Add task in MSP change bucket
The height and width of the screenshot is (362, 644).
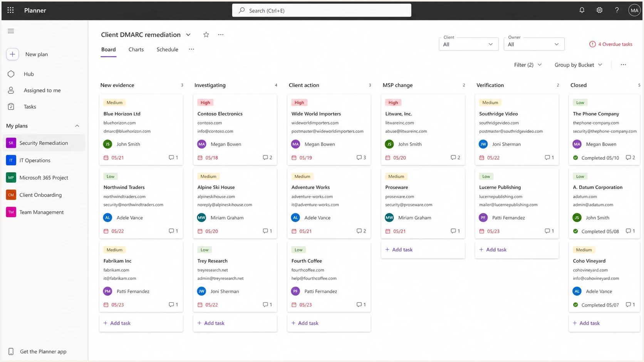coord(423,250)
